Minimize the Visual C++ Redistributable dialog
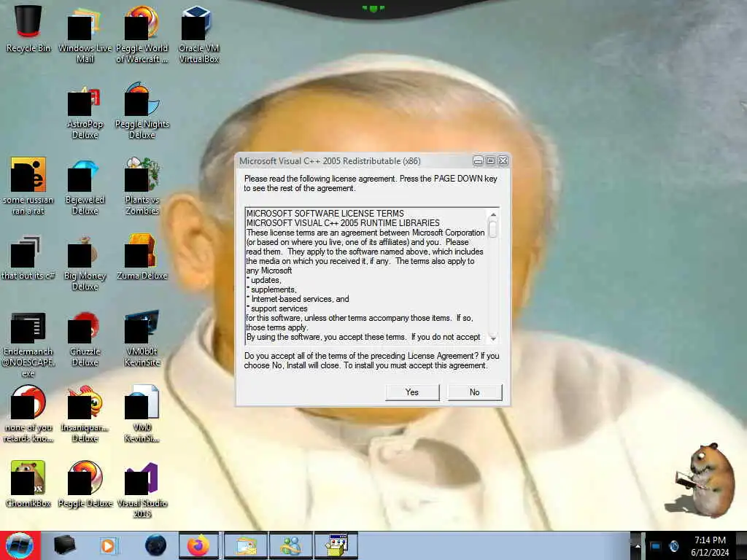 [x=478, y=161]
